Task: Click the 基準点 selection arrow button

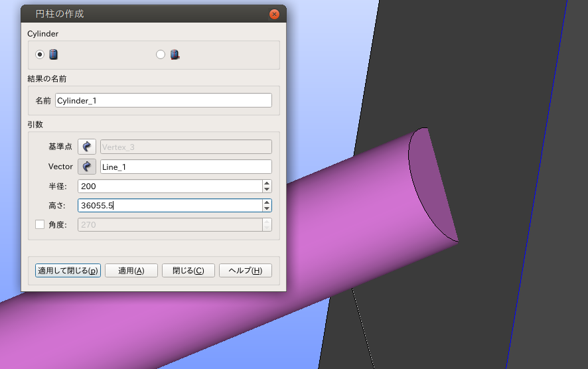Action: coord(87,147)
